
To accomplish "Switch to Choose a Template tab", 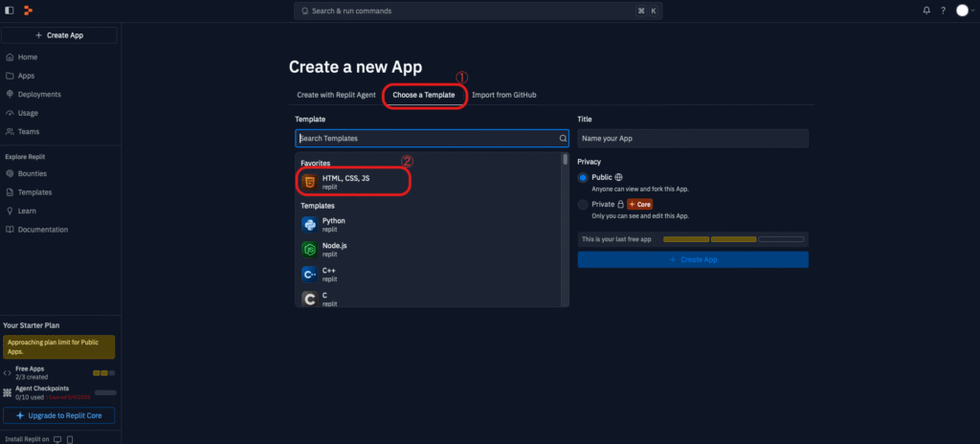I will (x=424, y=95).
